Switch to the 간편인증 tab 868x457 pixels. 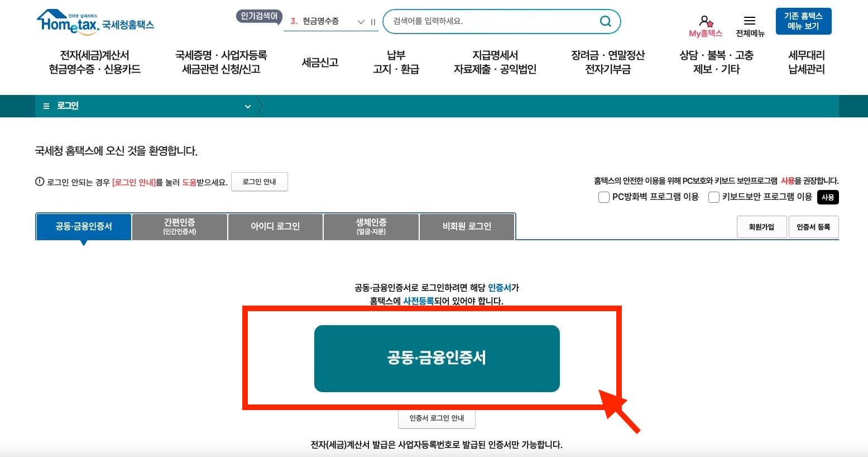179,226
